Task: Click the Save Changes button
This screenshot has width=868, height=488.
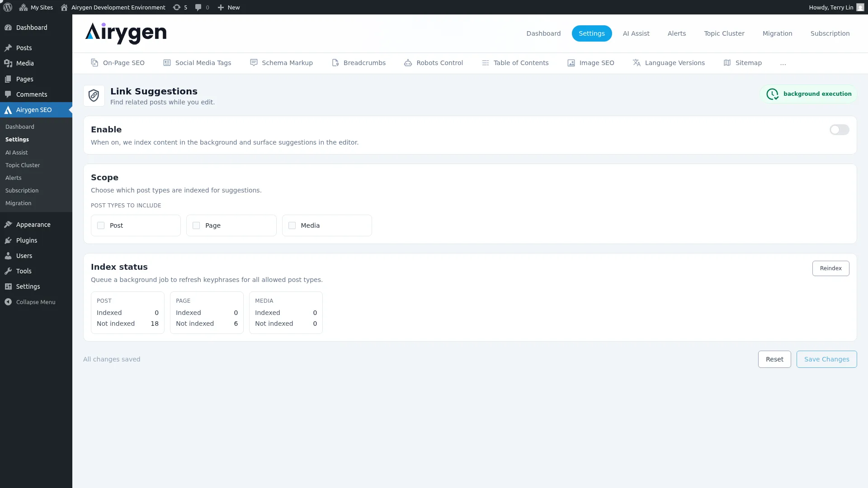Action: tap(826, 359)
